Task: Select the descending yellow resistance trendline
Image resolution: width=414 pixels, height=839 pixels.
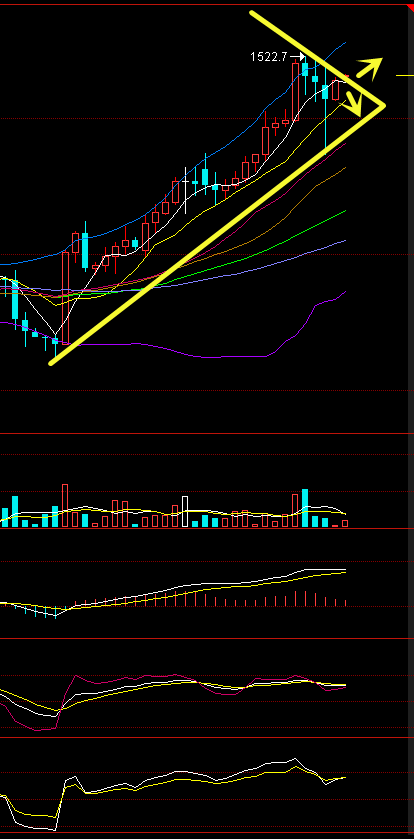Action: (x=317, y=58)
